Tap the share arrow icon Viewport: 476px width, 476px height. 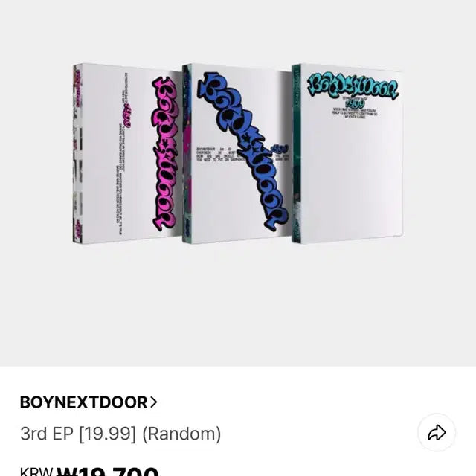pyautogui.click(x=437, y=433)
